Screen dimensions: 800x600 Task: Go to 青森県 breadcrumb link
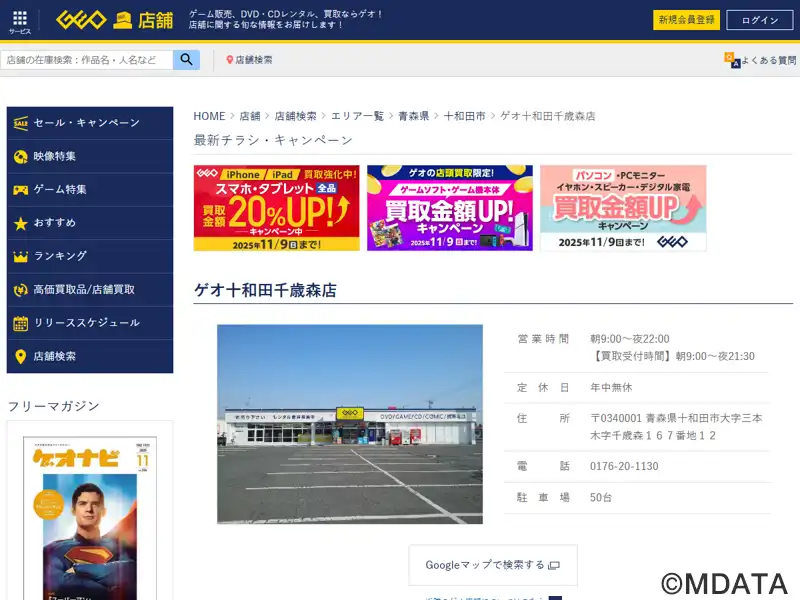click(x=413, y=116)
